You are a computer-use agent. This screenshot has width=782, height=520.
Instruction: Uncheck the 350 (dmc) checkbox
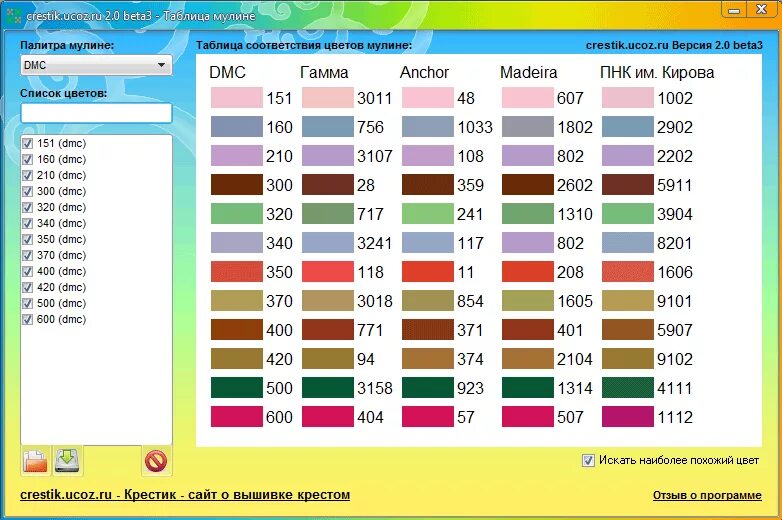click(27, 239)
